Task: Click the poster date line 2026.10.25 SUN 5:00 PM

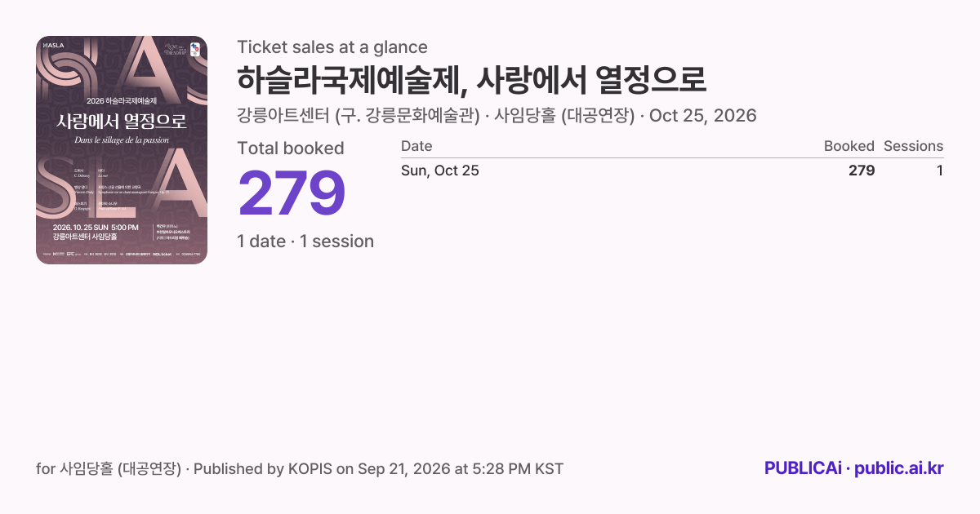Action: point(96,227)
